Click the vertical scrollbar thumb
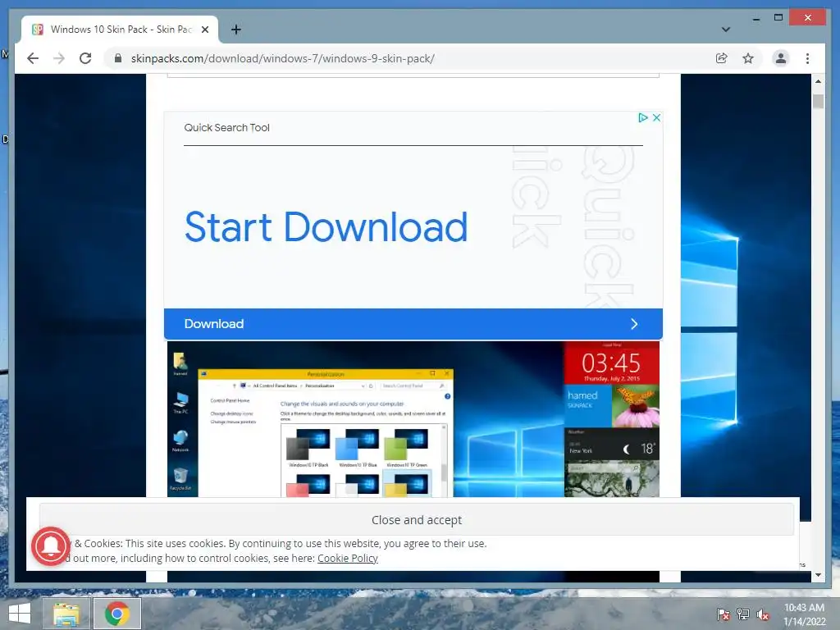The height and width of the screenshot is (630, 840). [818, 101]
